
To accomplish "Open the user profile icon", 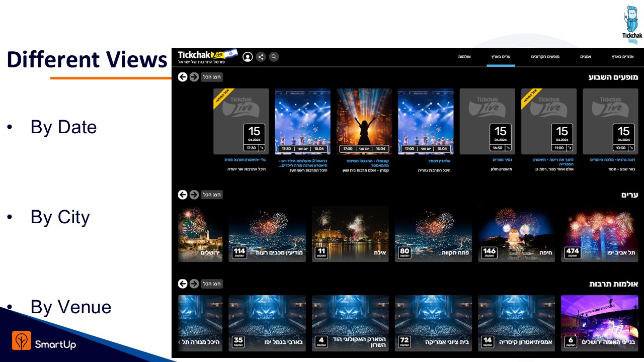I will [248, 57].
